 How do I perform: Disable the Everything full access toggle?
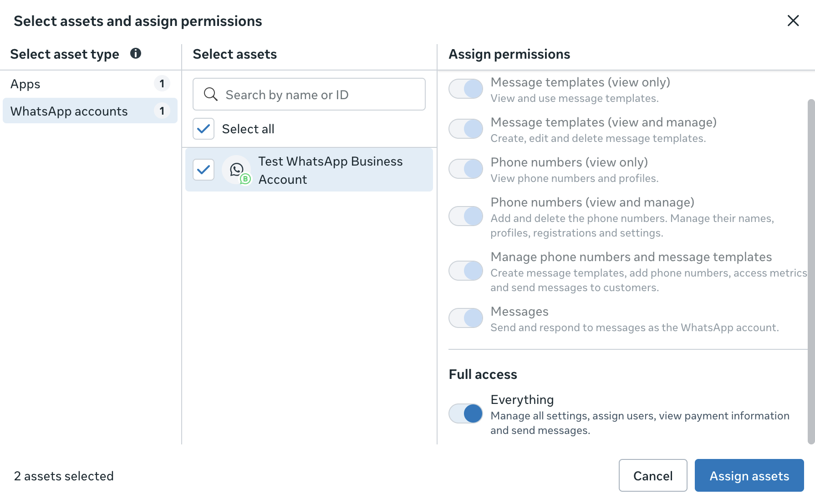click(x=466, y=413)
